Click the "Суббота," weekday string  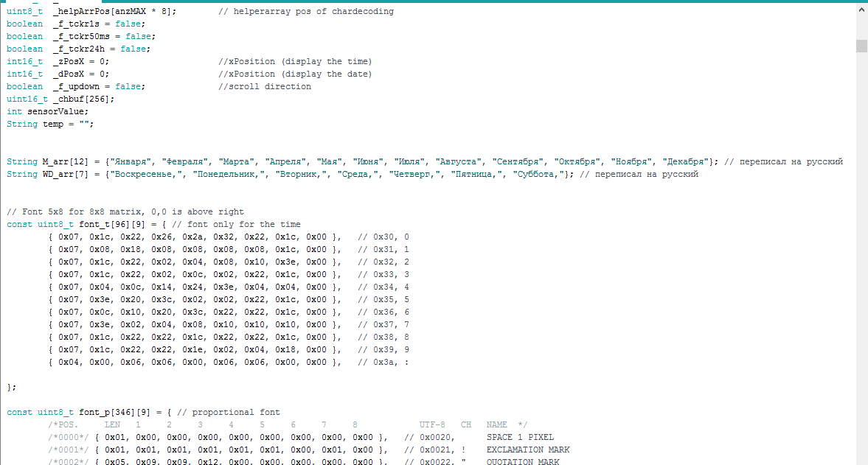point(538,175)
